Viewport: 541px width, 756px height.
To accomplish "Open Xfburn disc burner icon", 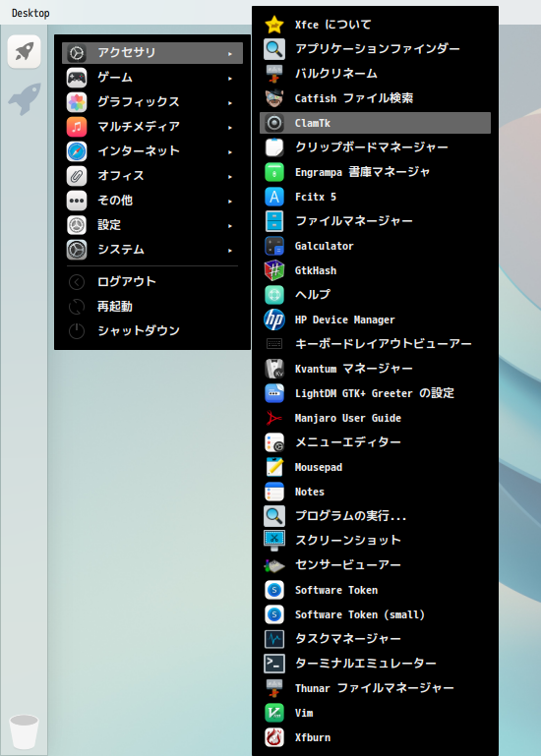I will tap(274, 737).
